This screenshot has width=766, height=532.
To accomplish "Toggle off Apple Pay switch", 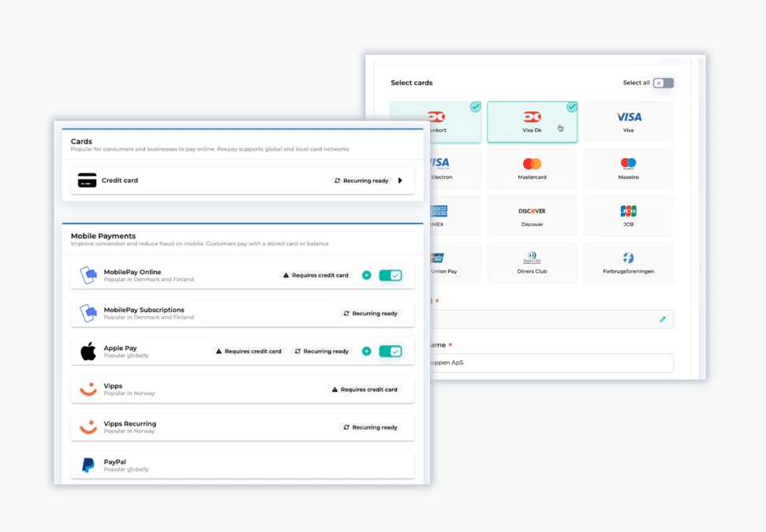I will pyautogui.click(x=390, y=352).
